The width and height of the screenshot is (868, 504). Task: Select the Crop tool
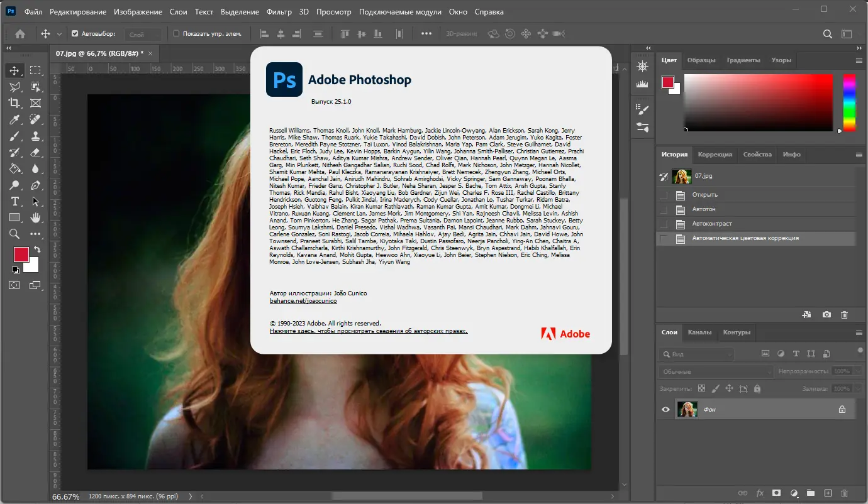click(14, 103)
